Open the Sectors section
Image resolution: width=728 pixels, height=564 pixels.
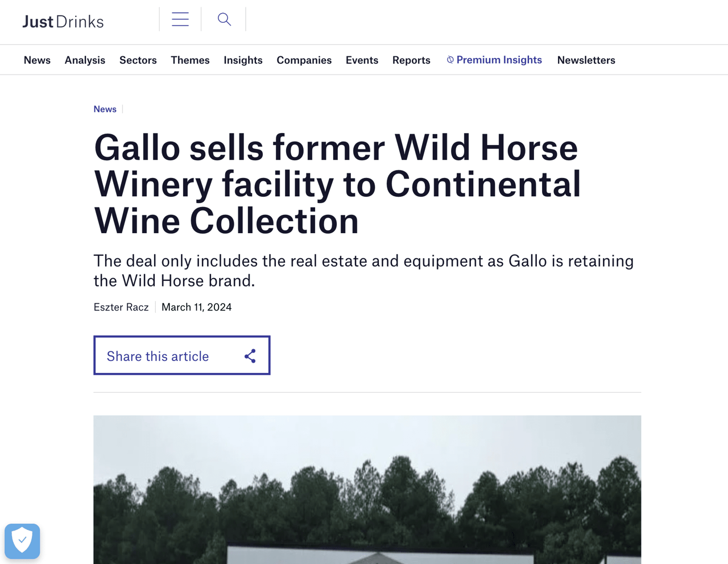pyautogui.click(x=138, y=60)
